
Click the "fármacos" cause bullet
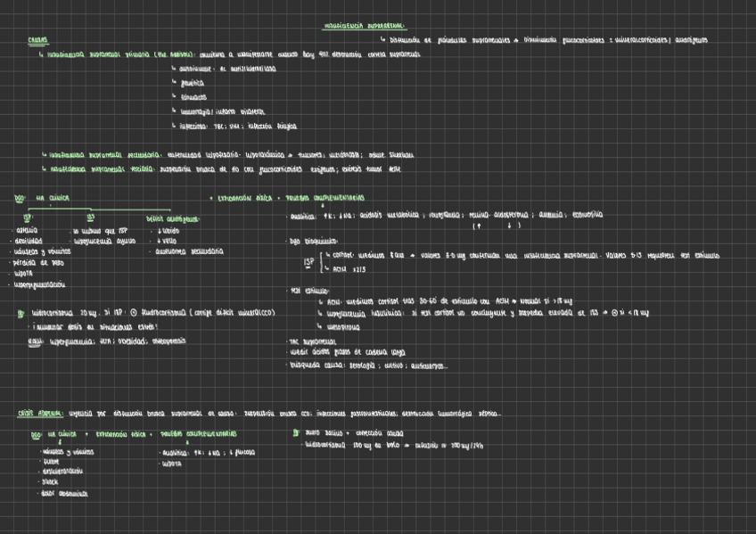pyautogui.click(x=193, y=97)
